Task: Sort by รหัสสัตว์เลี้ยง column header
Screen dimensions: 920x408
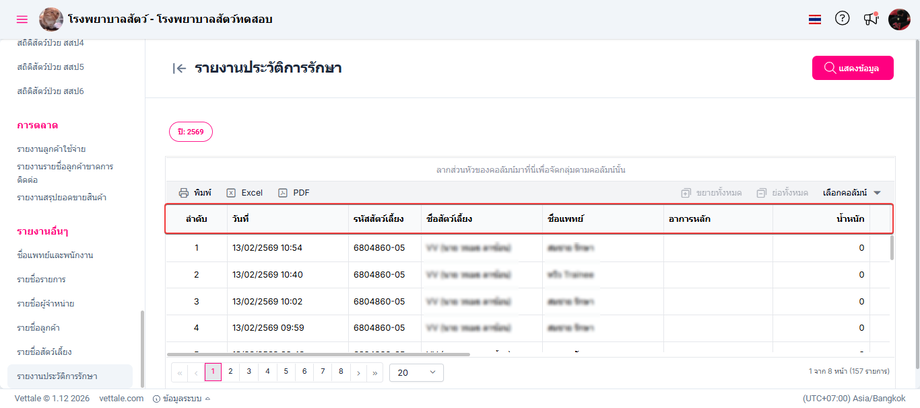Action: pos(384,219)
